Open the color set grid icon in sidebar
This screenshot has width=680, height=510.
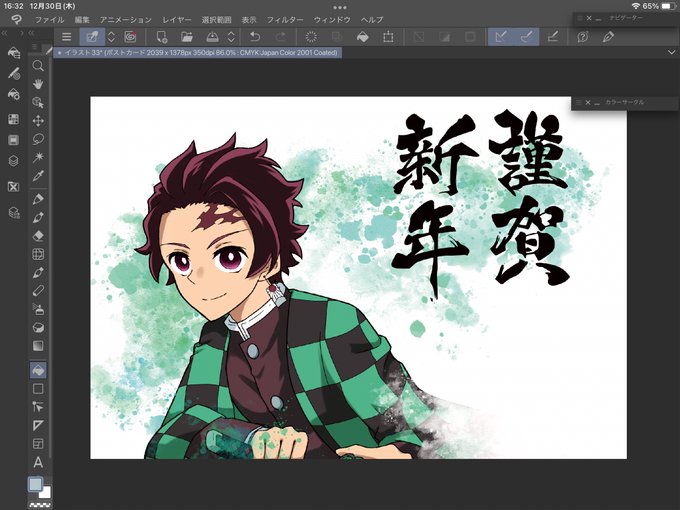(13, 119)
